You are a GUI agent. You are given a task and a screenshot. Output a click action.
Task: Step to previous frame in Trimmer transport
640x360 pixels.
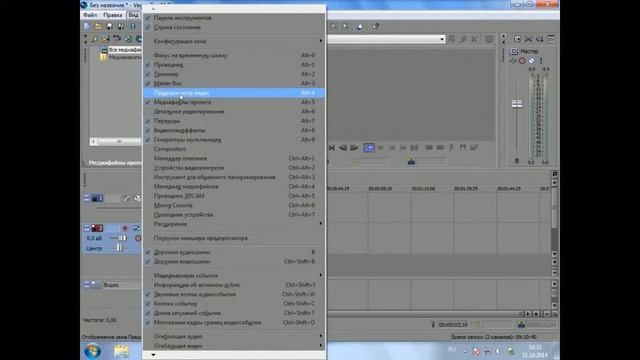pyautogui.click(x=343, y=148)
